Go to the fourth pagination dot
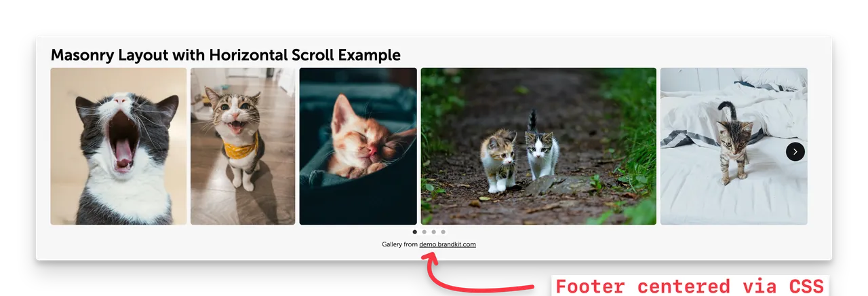Image resolution: width=868 pixels, height=296 pixels. (443, 232)
